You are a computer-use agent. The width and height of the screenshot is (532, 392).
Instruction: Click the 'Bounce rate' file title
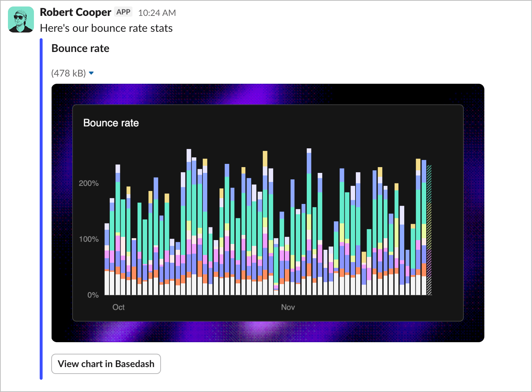point(80,48)
